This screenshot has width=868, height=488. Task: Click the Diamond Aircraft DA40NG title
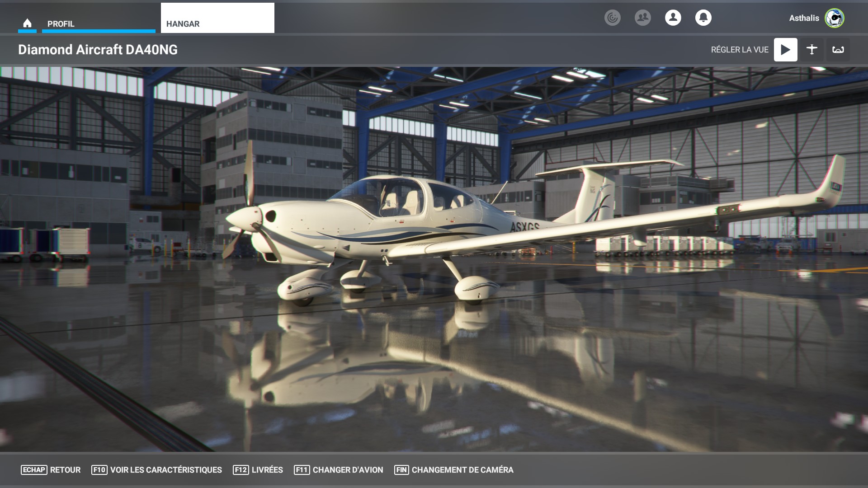[x=98, y=50]
